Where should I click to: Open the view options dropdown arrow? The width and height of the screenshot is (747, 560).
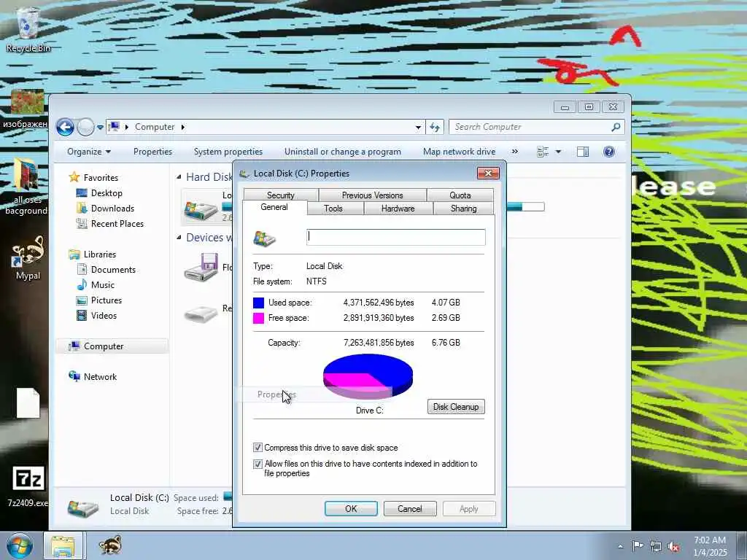558,152
